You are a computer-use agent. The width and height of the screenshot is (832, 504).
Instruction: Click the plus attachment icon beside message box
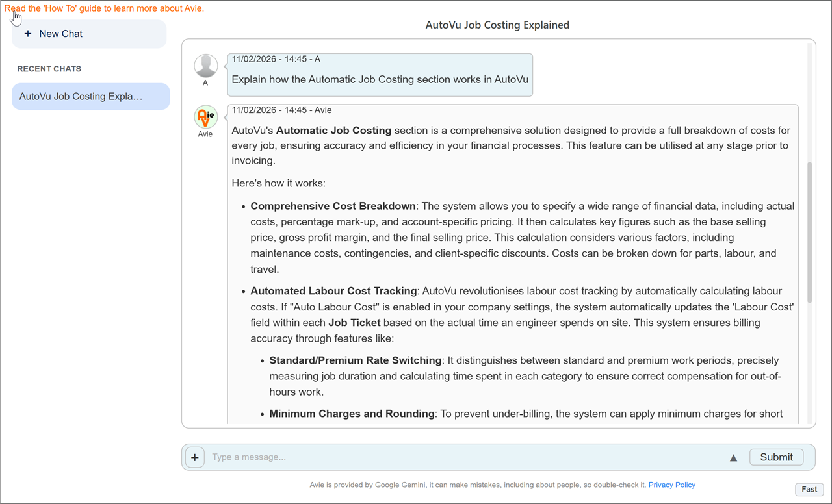194,457
